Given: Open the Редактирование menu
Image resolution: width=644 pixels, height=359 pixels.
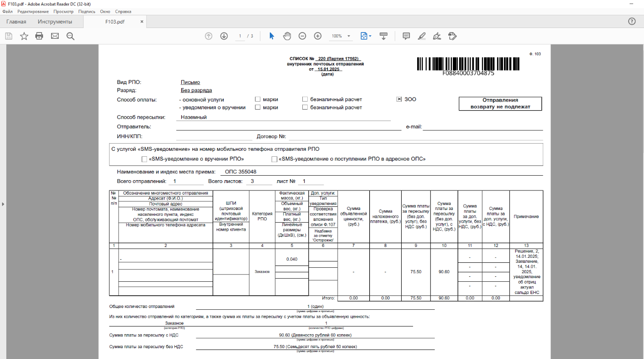Looking at the screenshot, I should (x=34, y=11).
